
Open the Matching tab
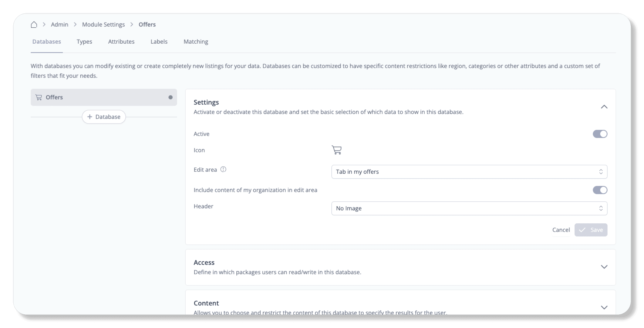click(x=196, y=41)
